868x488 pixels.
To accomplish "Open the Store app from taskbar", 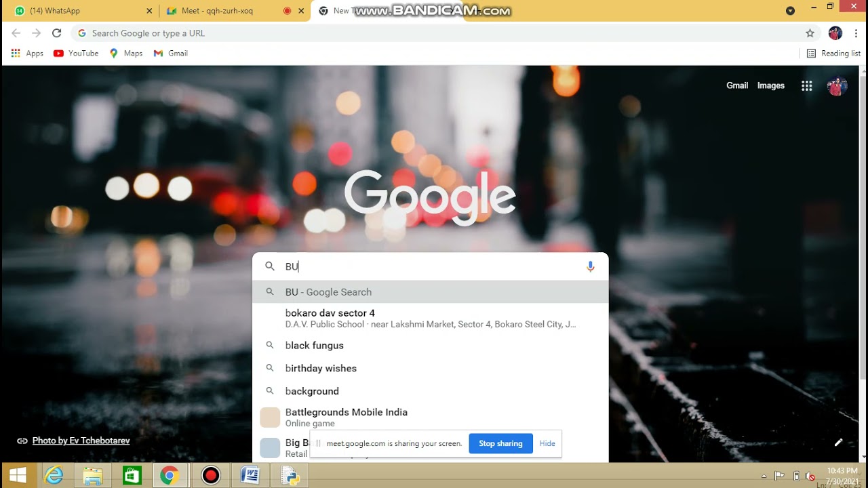I will pyautogui.click(x=132, y=476).
